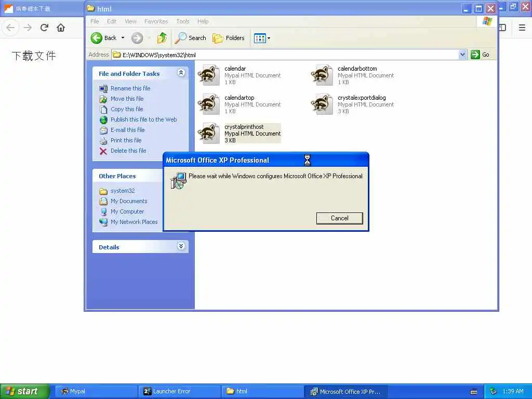Click the calendarbottom file name
Screen dimensions: 532x399
coord(357,69)
